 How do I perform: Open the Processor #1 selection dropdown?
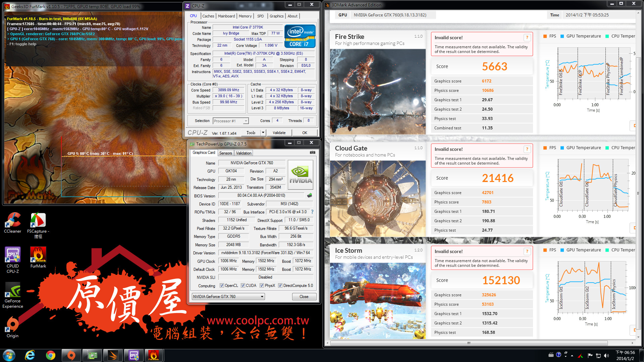pyautogui.click(x=231, y=121)
